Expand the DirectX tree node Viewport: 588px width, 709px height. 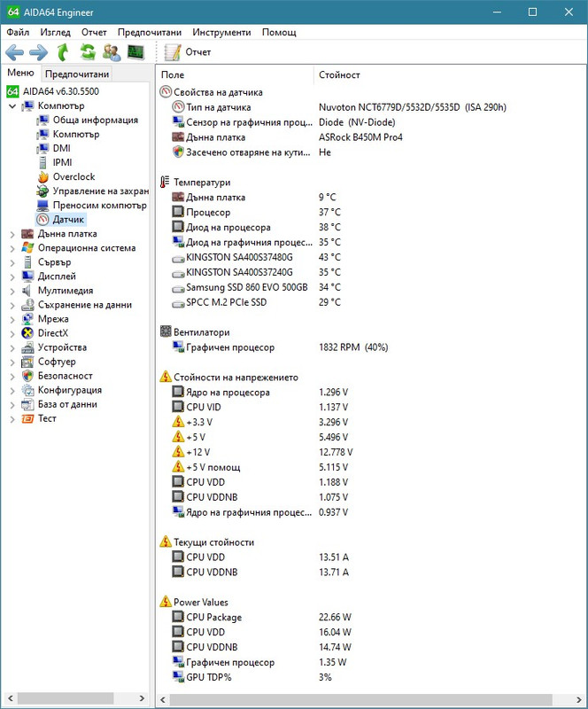(12, 334)
